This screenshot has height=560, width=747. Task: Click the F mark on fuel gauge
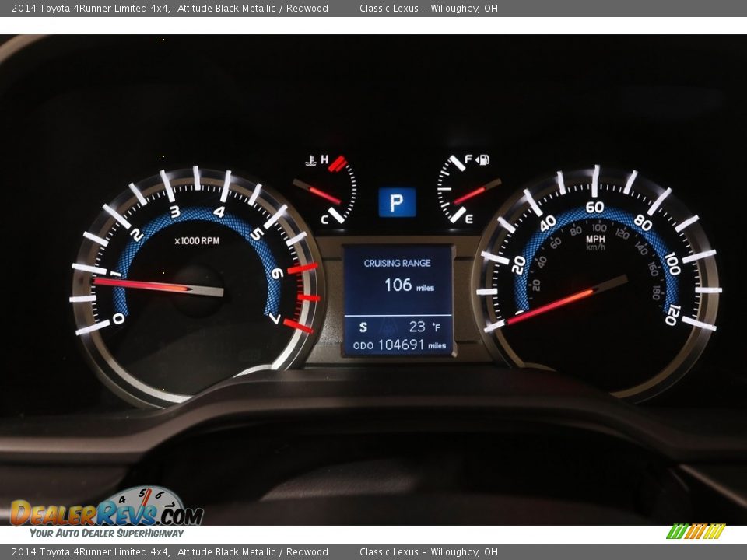coord(468,159)
